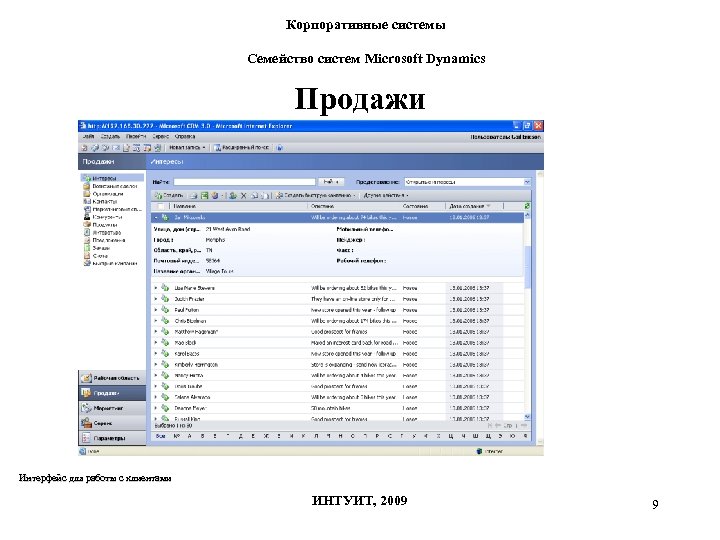Filter list by the Все link
Screen dimensions: 720x540
[160, 436]
